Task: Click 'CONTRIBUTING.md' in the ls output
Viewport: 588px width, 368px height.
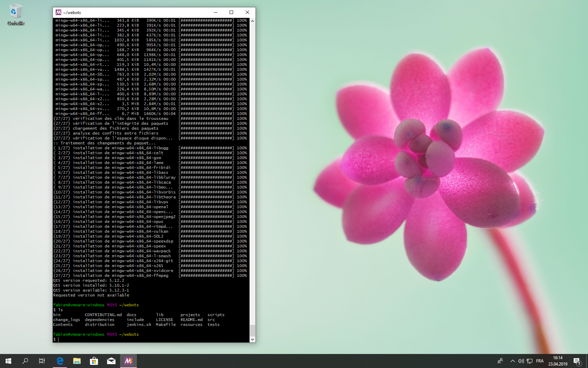Action: [103, 315]
